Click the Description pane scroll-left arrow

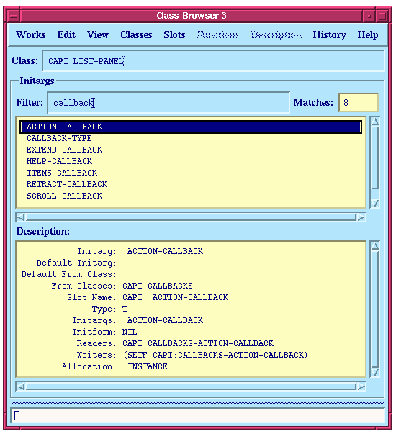tap(20, 387)
